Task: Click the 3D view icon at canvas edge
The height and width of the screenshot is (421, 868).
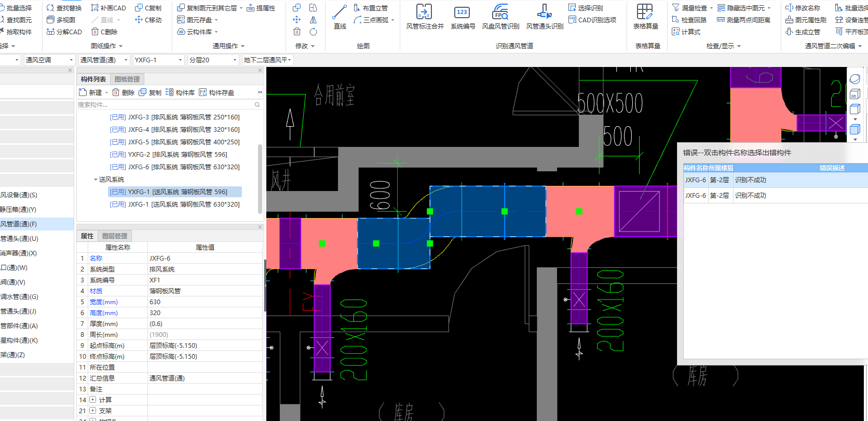Action: coord(855,94)
